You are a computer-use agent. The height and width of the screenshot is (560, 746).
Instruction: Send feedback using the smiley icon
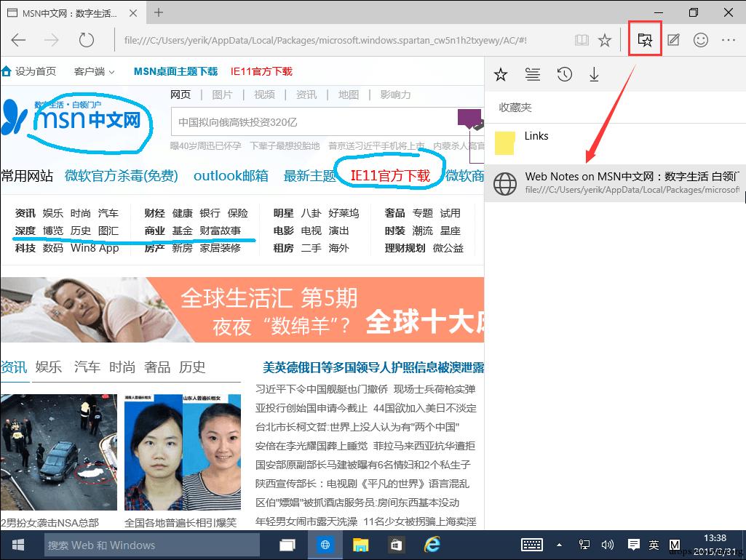[x=701, y=40]
